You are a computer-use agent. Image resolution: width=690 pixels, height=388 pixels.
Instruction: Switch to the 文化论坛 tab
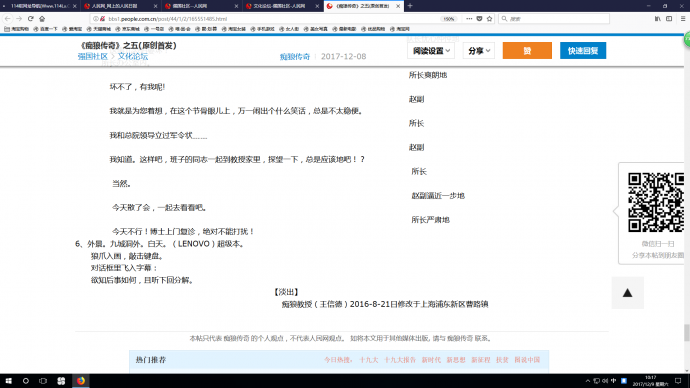click(x=282, y=6)
